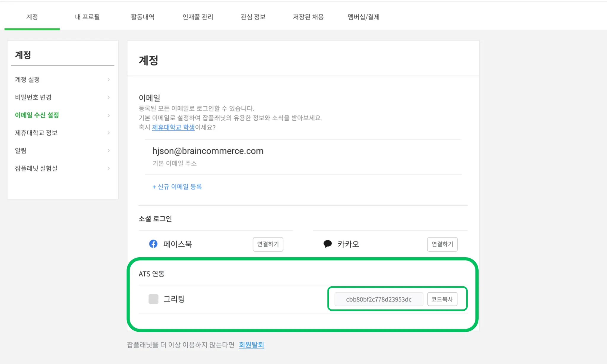The height and width of the screenshot is (364, 607).
Task: Open 이메일 수신 설정 sidebar item
Action: pos(37,115)
